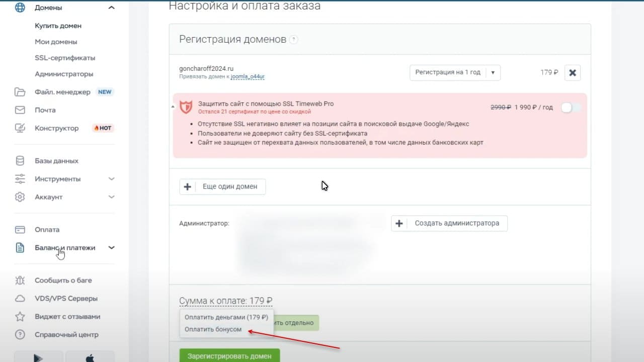Open Виджет с отзывами in sidebar
The image size is (644, 362).
tap(67, 317)
